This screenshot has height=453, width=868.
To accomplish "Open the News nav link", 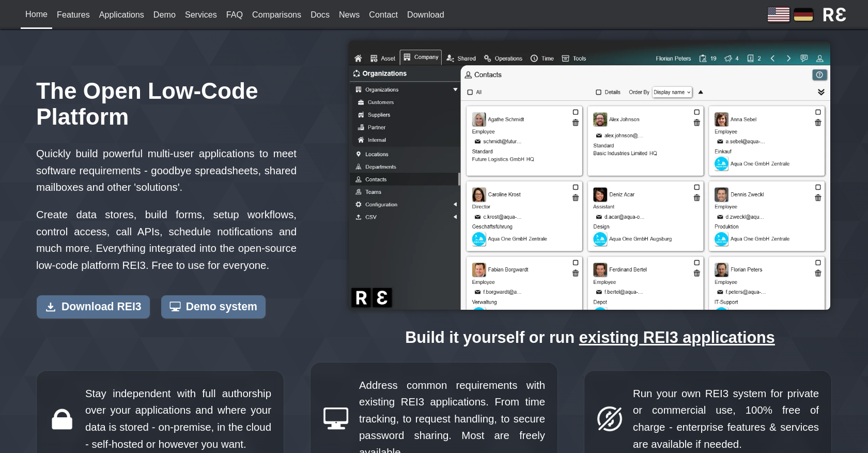I will (x=349, y=14).
